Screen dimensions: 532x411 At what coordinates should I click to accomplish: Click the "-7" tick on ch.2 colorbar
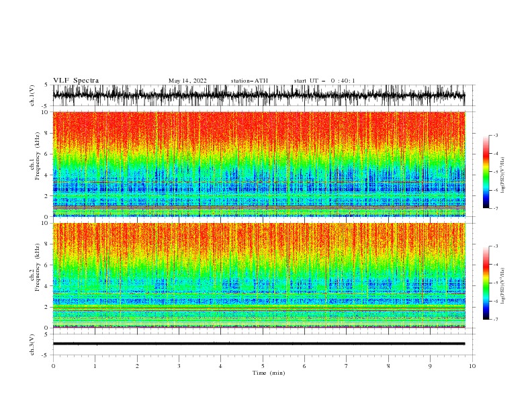pos(496,320)
